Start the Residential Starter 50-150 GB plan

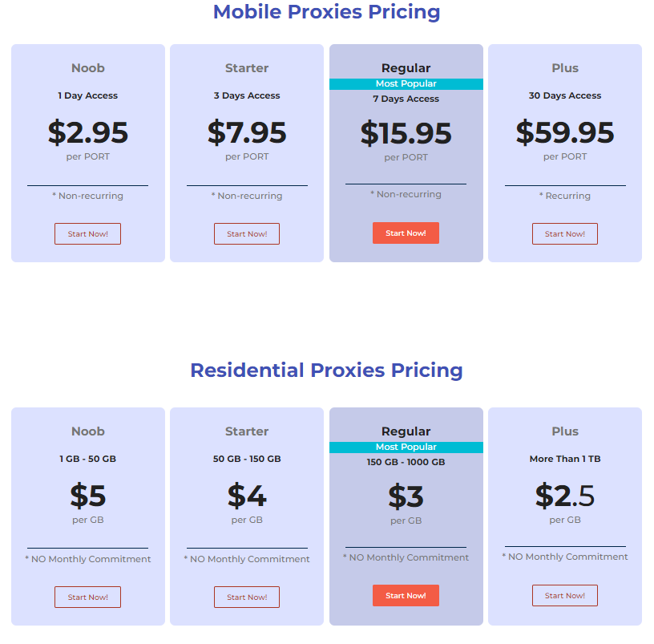point(247,597)
